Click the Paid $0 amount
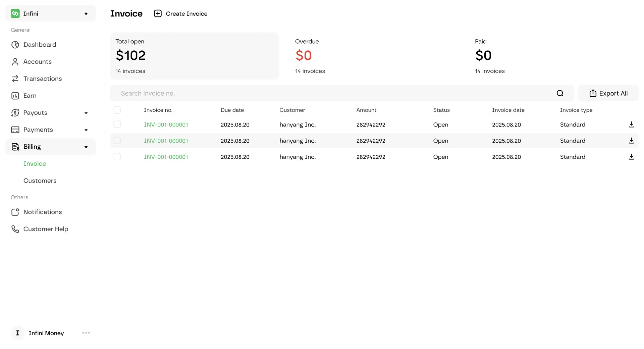The height and width of the screenshot is (349, 644). [483, 55]
